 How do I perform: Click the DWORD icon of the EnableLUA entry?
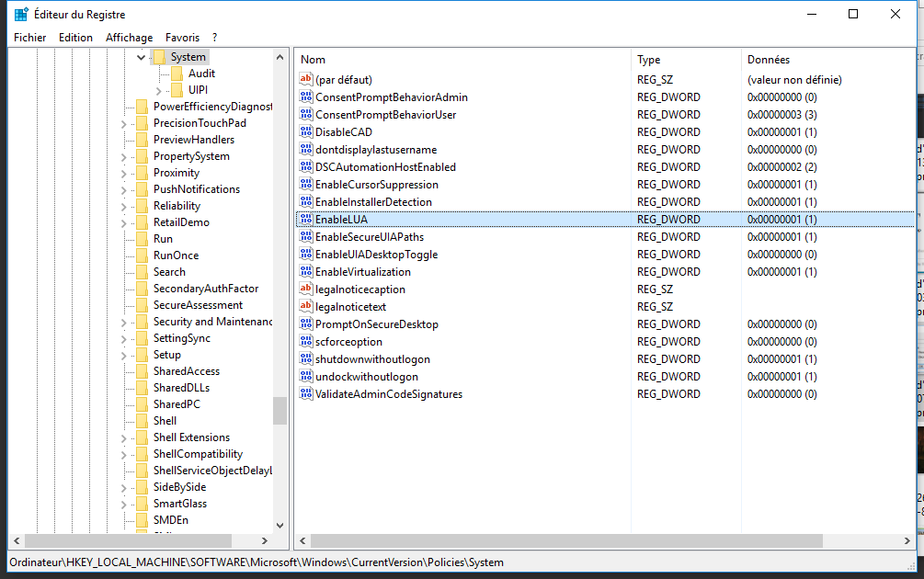(306, 219)
